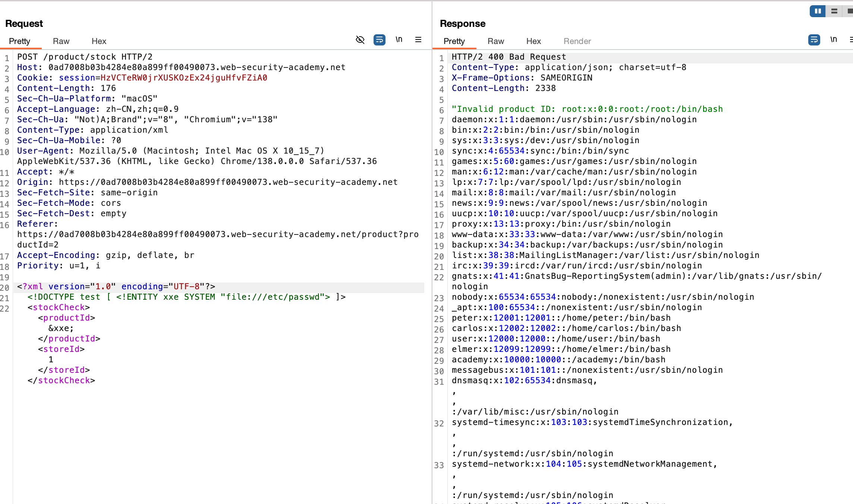Open Response Render tab
The height and width of the screenshot is (504, 853).
[x=577, y=41]
